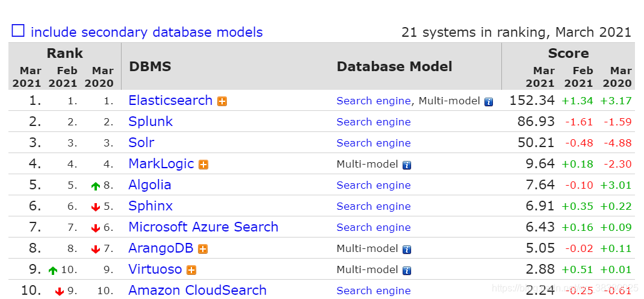Screen dimensions: 644x299
Task: Open info icon in ArangoDB's Multi-model cell
Action: (x=407, y=249)
